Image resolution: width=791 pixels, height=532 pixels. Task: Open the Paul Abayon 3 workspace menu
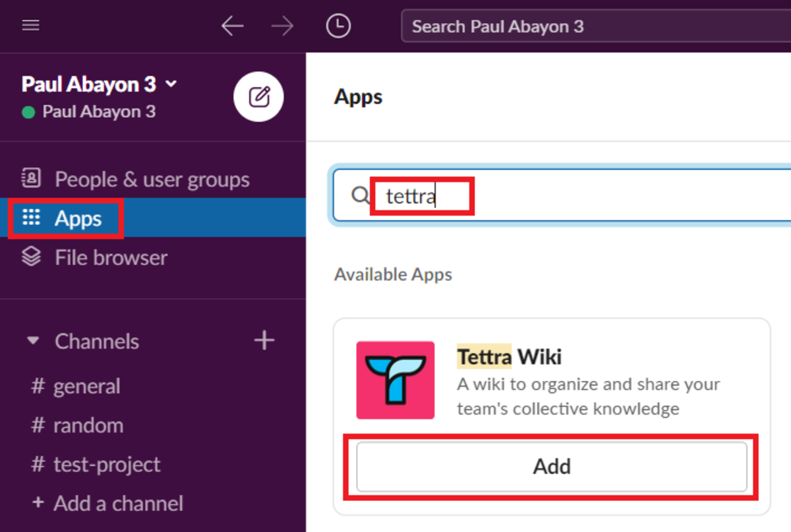pyautogui.click(x=99, y=84)
